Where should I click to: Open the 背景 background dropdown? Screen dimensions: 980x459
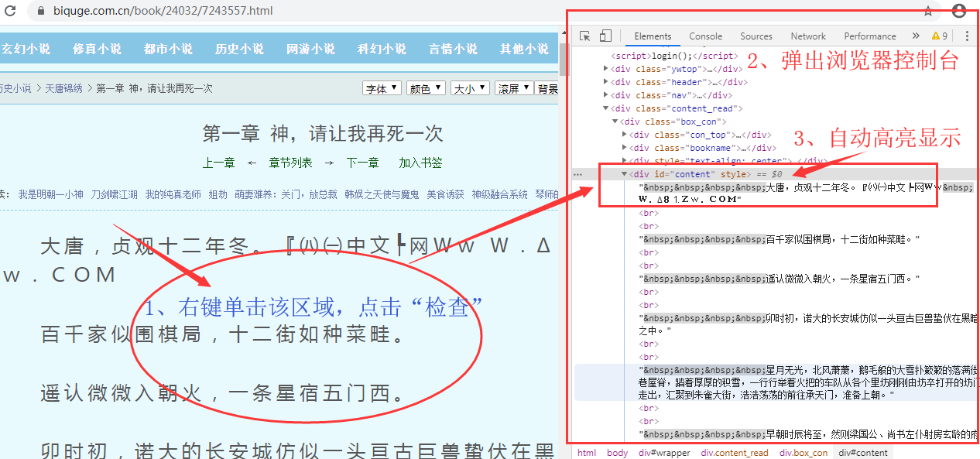tap(548, 88)
